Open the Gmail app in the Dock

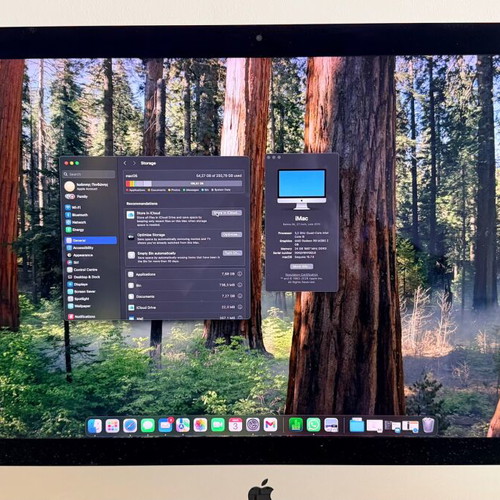pos(270,425)
